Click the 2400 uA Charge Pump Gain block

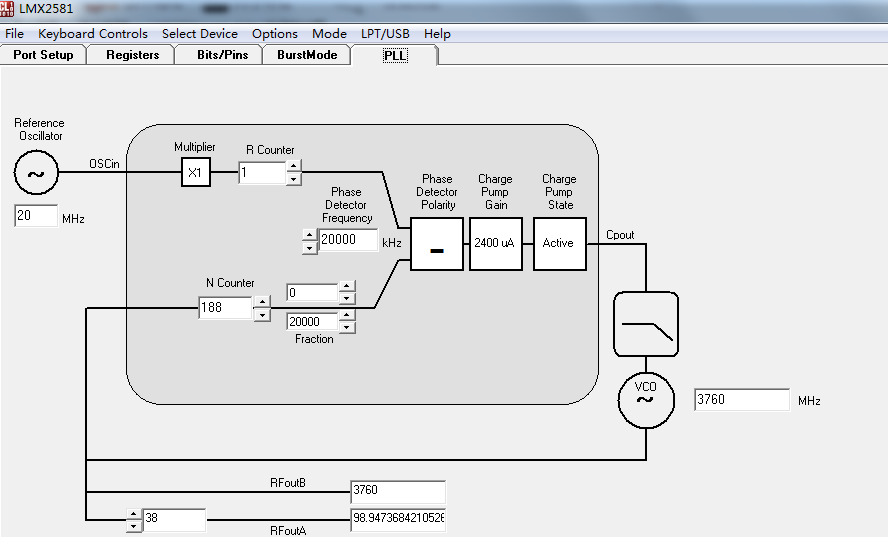496,244
